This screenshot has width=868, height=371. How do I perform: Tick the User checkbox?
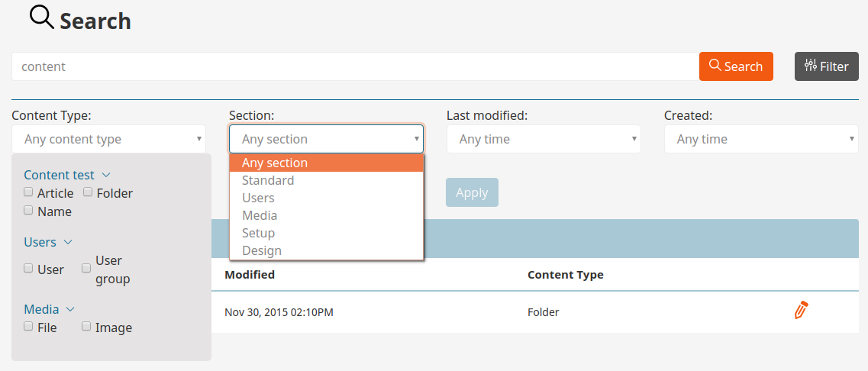click(x=28, y=269)
